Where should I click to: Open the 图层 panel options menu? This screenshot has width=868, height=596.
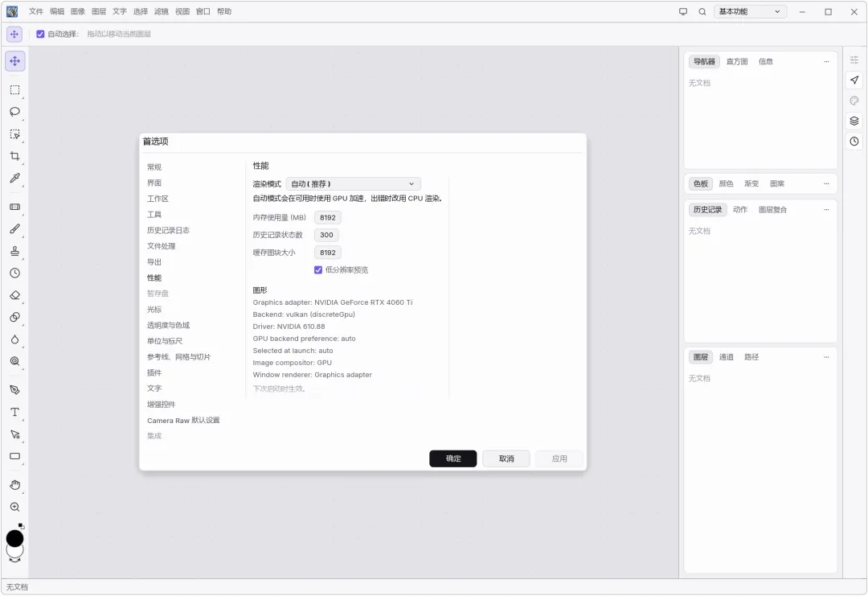(x=826, y=356)
